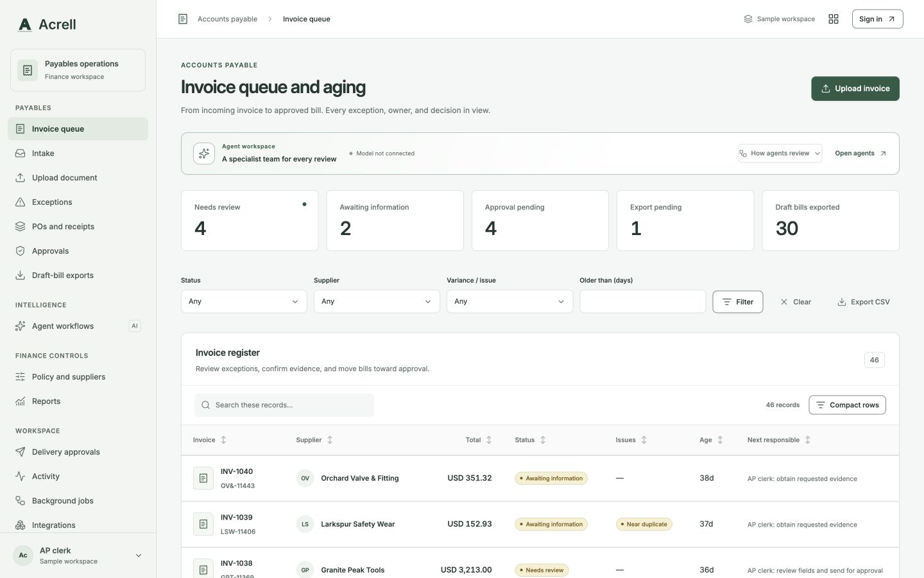Clear the applied filters
Image resolution: width=924 pixels, height=578 pixels.
coord(796,302)
